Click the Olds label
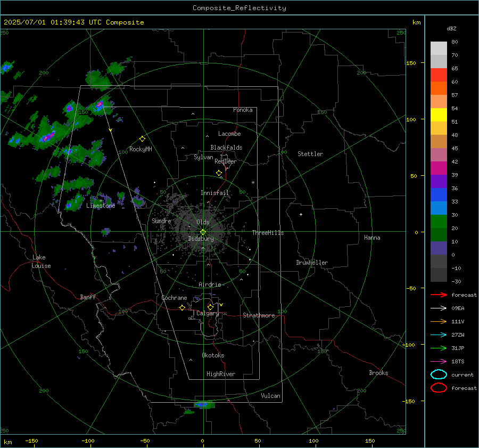Viewport: 479px width, 448px height. point(203,222)
